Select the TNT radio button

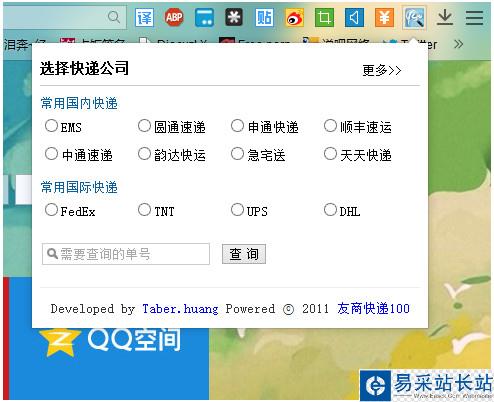[x=144, y=210]
